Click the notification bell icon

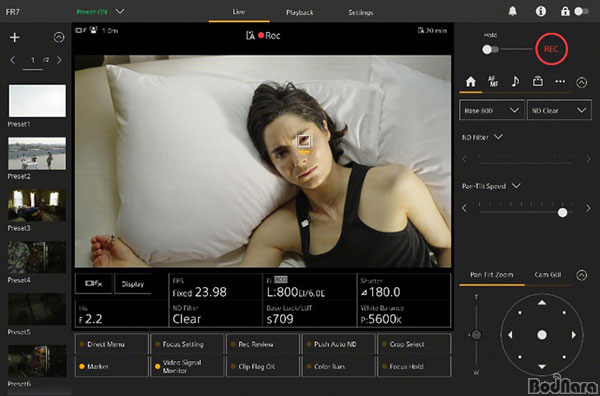point(512,11)
